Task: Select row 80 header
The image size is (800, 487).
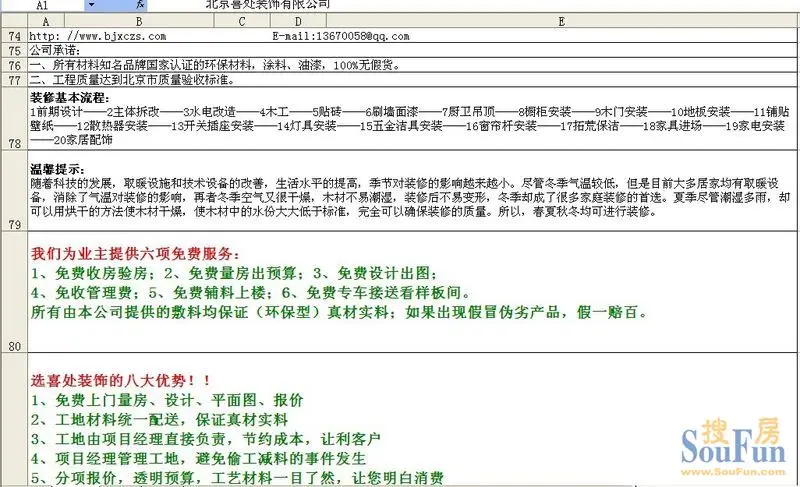Action: point(13,346)
